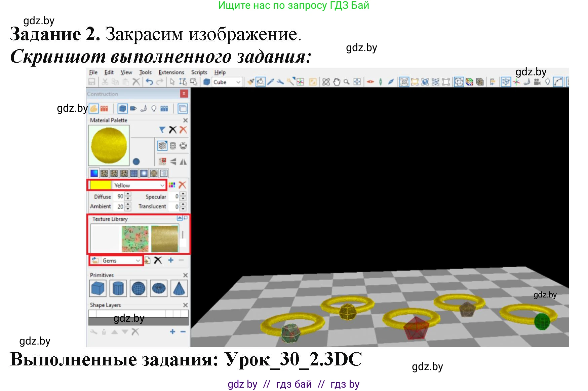Pick the Sphere primitive
The image size is (588, 391).
coord(138,288)
